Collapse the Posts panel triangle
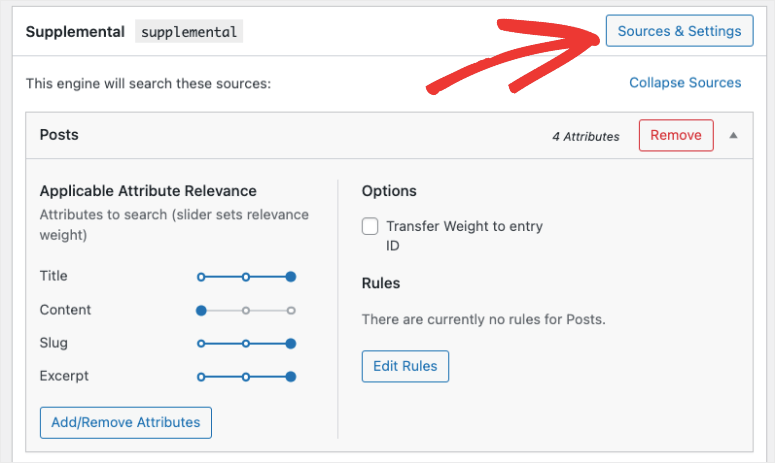The image size is (775, 463). click(x=734, y=135)
